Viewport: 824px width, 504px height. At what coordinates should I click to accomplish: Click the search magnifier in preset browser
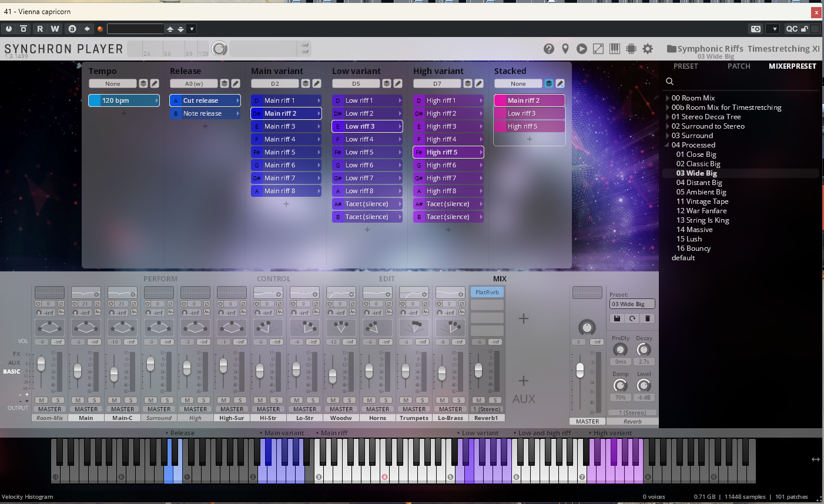[x=669, y=81]
